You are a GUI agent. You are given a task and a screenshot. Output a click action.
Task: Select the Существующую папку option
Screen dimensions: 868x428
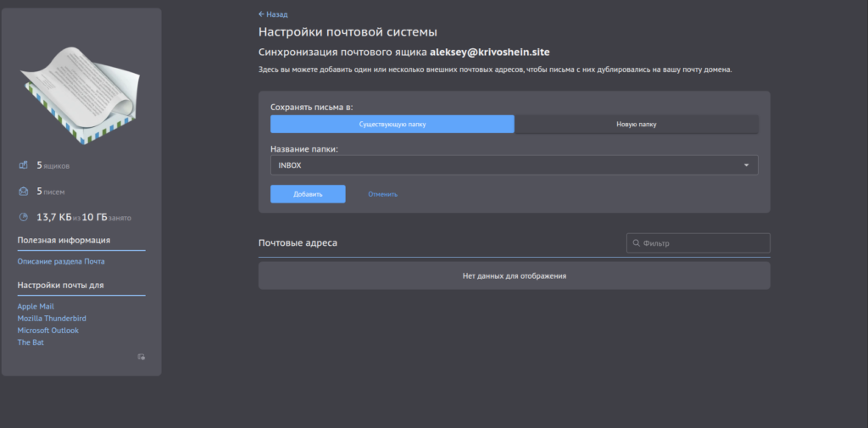[x=392, y=124]
